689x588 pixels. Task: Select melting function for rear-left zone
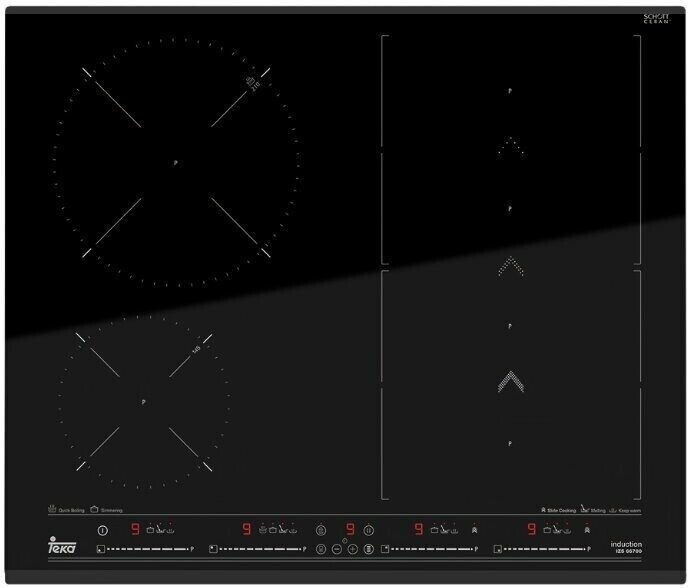pos(283,530)
